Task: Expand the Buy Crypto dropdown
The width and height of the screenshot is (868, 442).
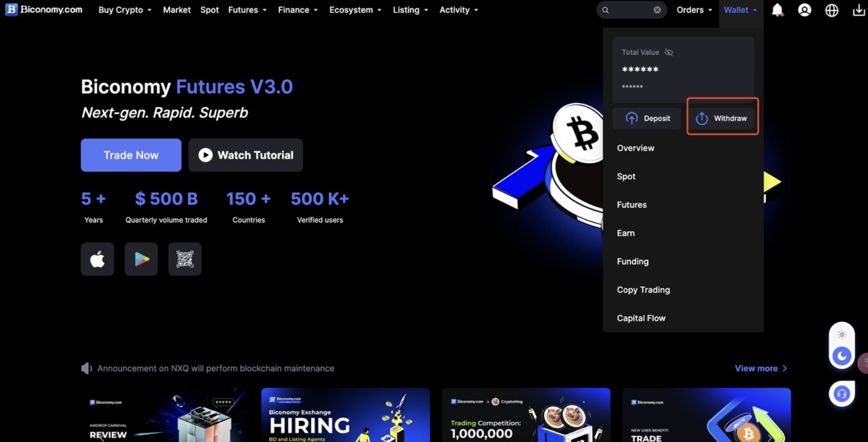Action: 125,10
